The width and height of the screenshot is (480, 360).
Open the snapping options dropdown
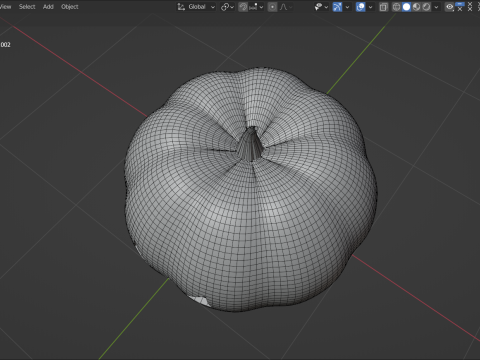click(x=256, y=7)
